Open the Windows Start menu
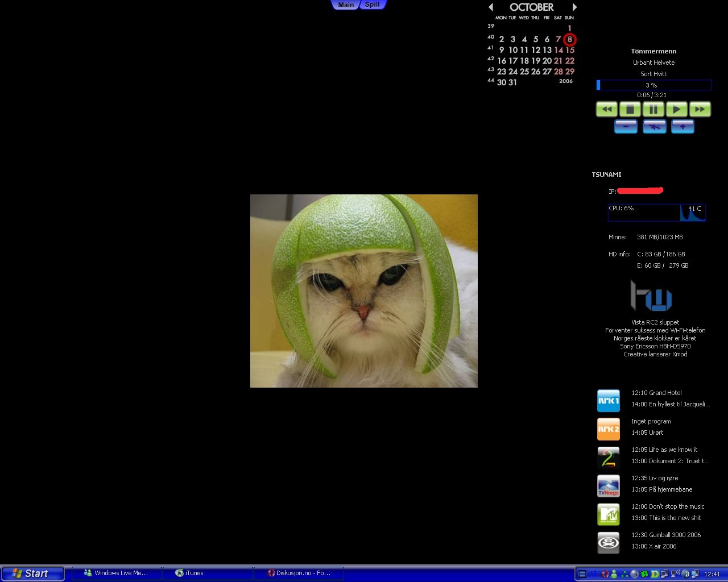Viewport: 728px width, 582px height. [x=32, y=573]
